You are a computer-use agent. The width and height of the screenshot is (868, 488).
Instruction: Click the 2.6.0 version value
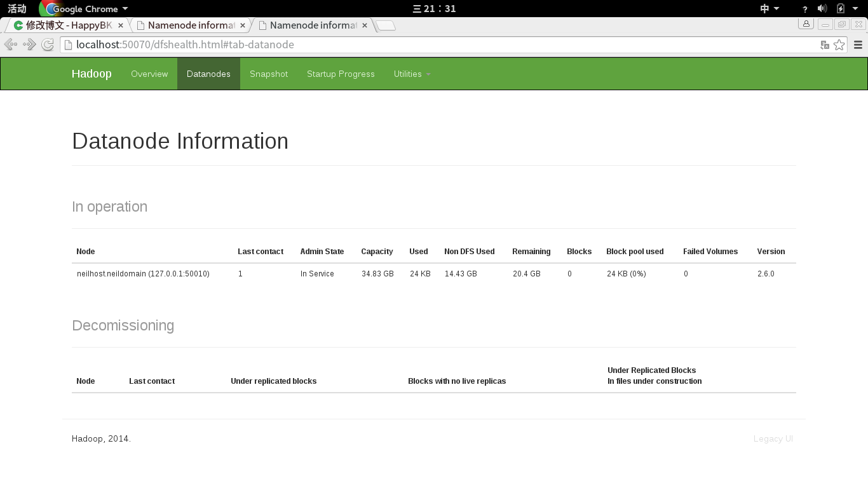pos(766,274)
